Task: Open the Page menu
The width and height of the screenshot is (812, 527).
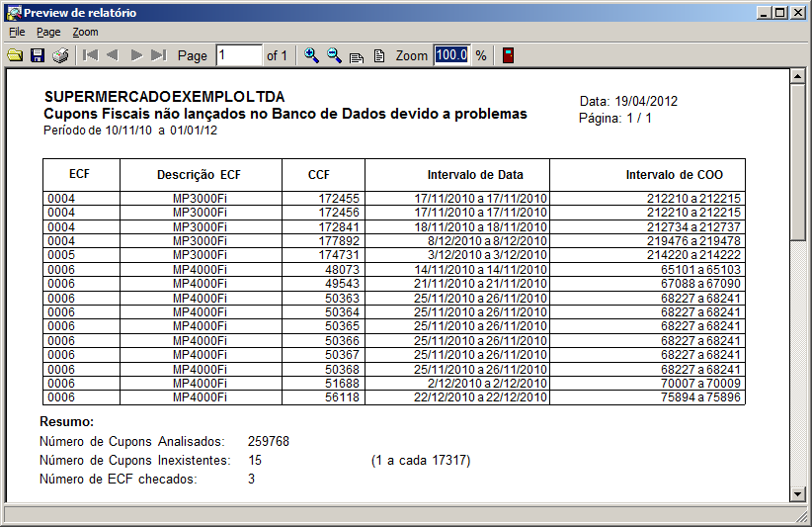Action: click(48, 33)
